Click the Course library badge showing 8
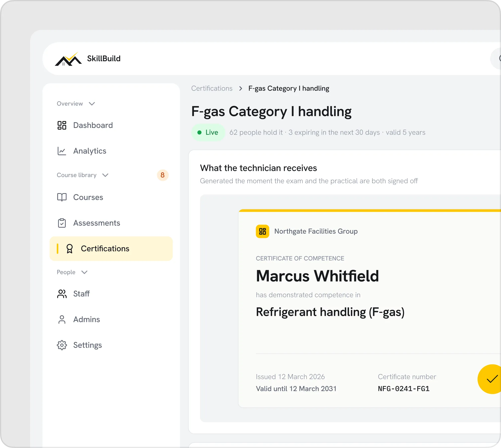This screenshot has width=501, height=448. click(x=163, y=175)
